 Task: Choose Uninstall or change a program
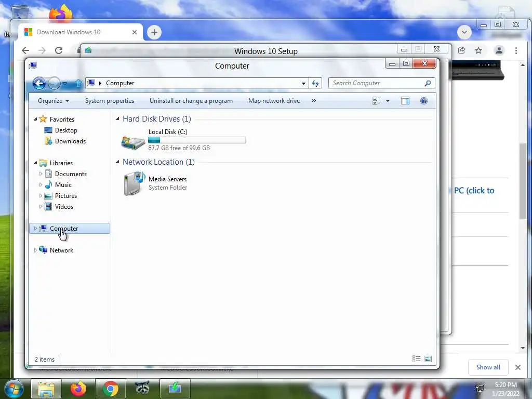(x=191, y=101)
